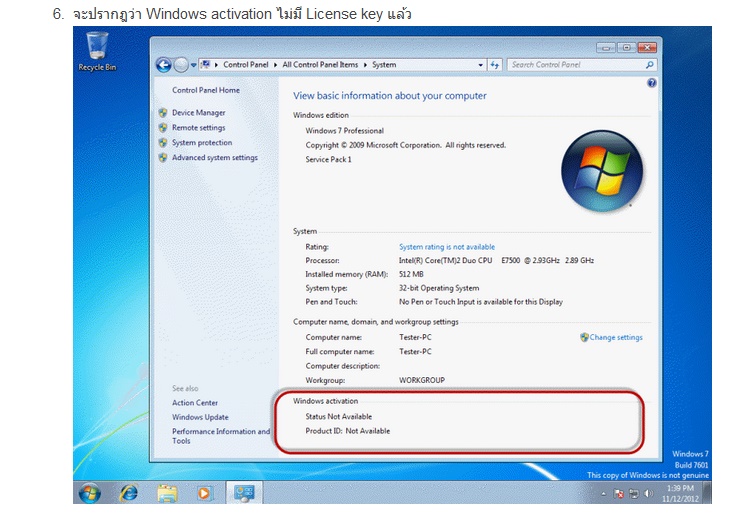Click System rating is not available link
This screenshot has width=744, height=519.
pyautogui.click(x=446, y=247)
